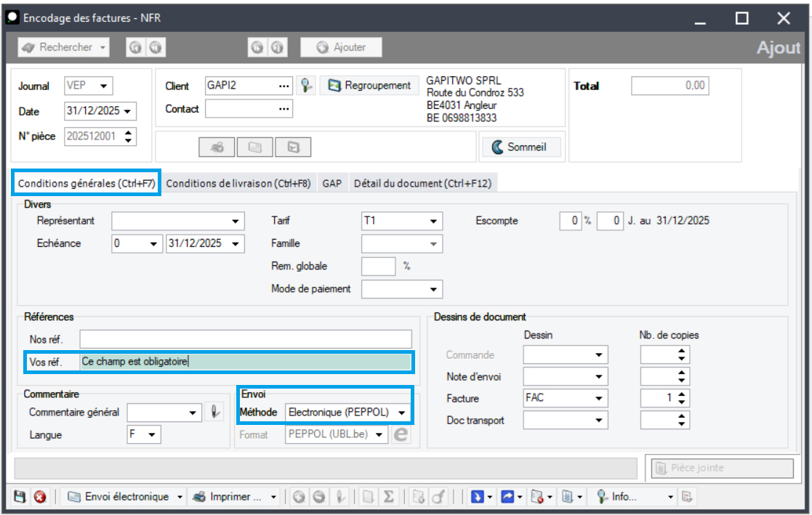The image size is (812, 515).
Task: Expand the Méthode dropdown (Electronique PEPPOL)
Action: [402, 413]
